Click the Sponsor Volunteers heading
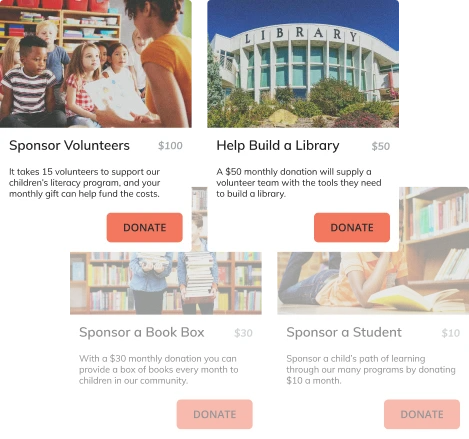 click(69, 146)
